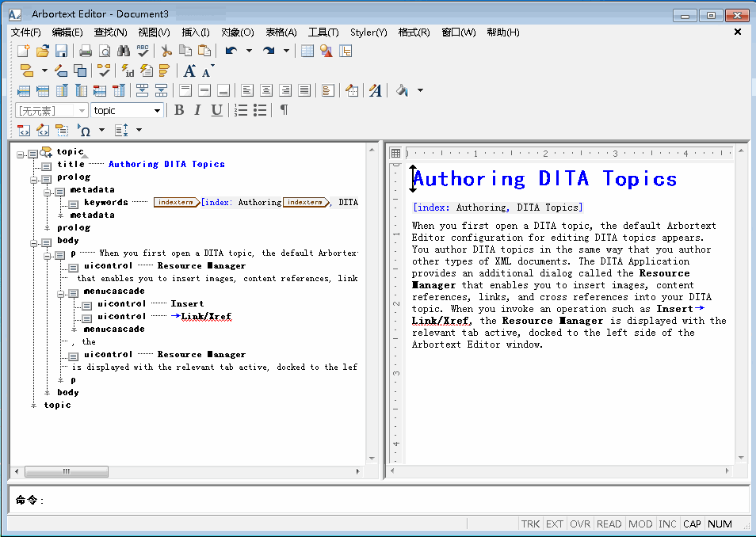Open the 编辑(E) menu
Viewport: 756px width, 537px height.
[x=67, y=32]
